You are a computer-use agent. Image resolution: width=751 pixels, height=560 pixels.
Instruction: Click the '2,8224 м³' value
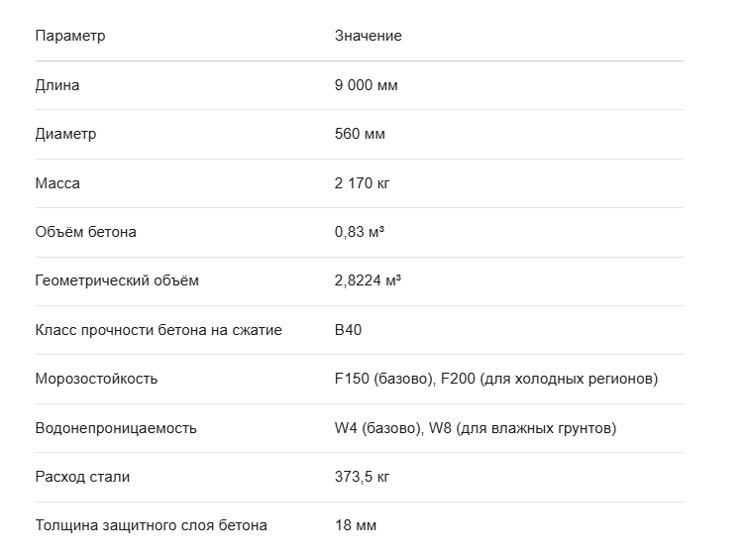[368, 280]
